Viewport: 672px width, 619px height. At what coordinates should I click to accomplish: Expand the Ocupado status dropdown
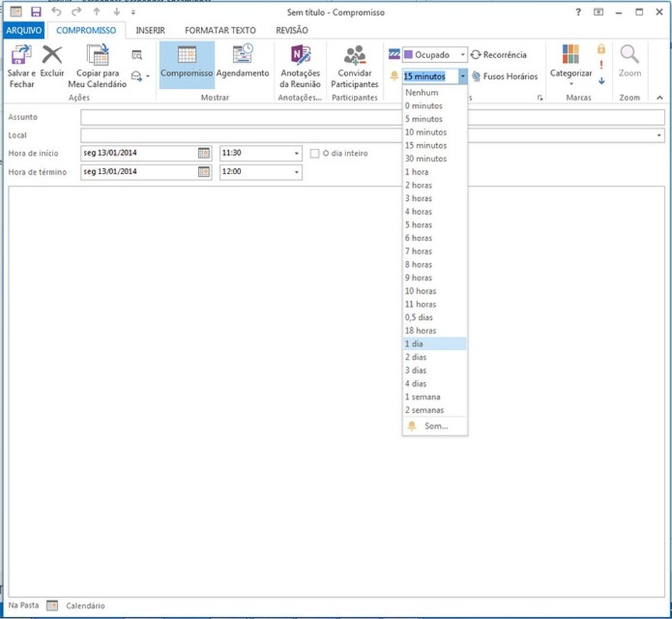462,55
